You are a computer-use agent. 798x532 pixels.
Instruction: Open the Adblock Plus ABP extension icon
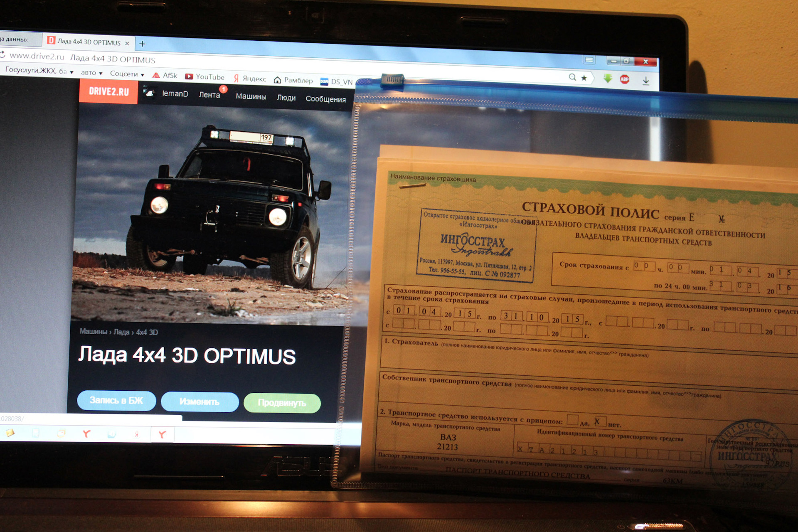click(x=624, y=79)
